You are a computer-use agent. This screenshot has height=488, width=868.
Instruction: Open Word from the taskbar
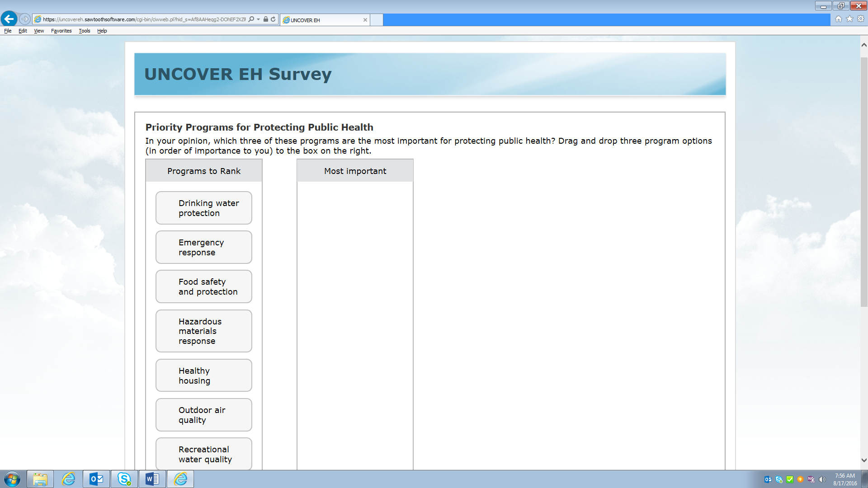[x=152, y=479]
